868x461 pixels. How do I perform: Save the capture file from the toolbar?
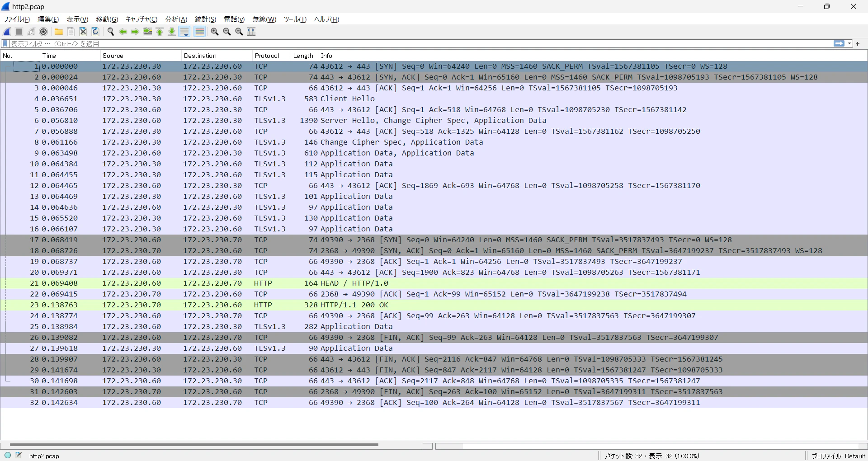tap(71, 32)
